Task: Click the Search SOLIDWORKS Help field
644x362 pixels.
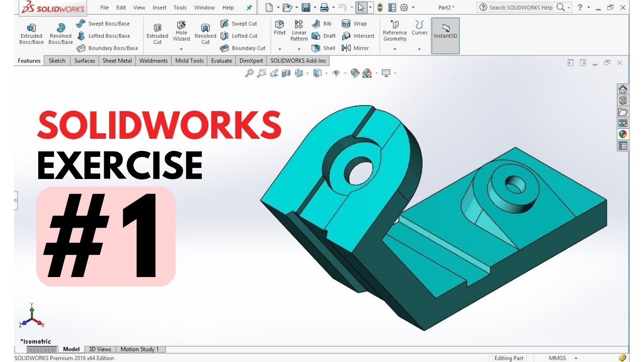Action: (521, 8)
